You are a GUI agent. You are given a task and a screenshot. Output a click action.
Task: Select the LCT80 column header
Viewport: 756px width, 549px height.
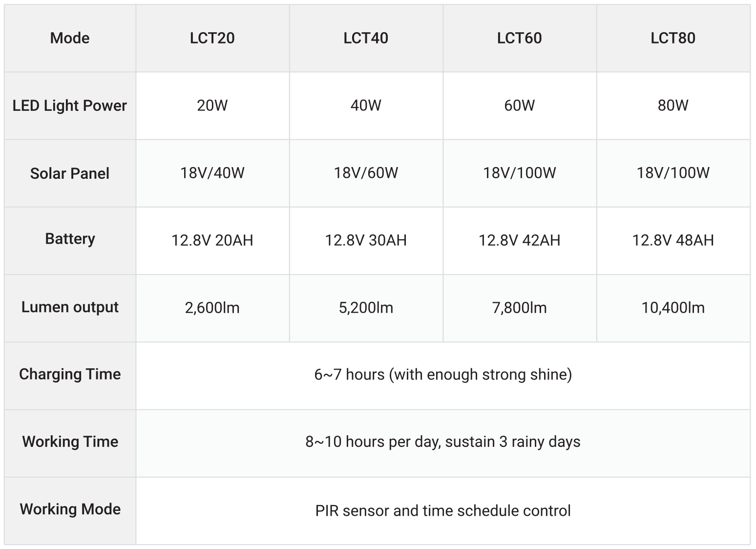(x=672, y=38)
